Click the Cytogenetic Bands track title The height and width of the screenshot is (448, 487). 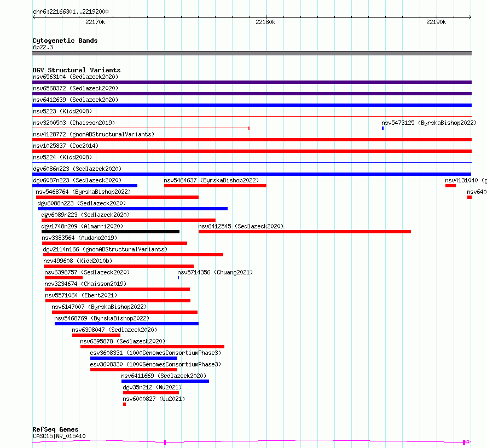pyautogui.click(x=65, y=41)
